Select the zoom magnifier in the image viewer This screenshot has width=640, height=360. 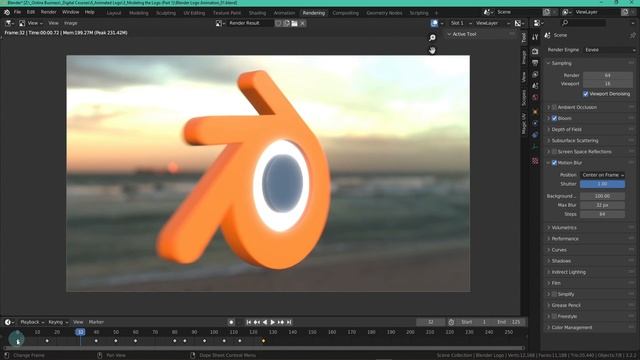coord(432,38)
